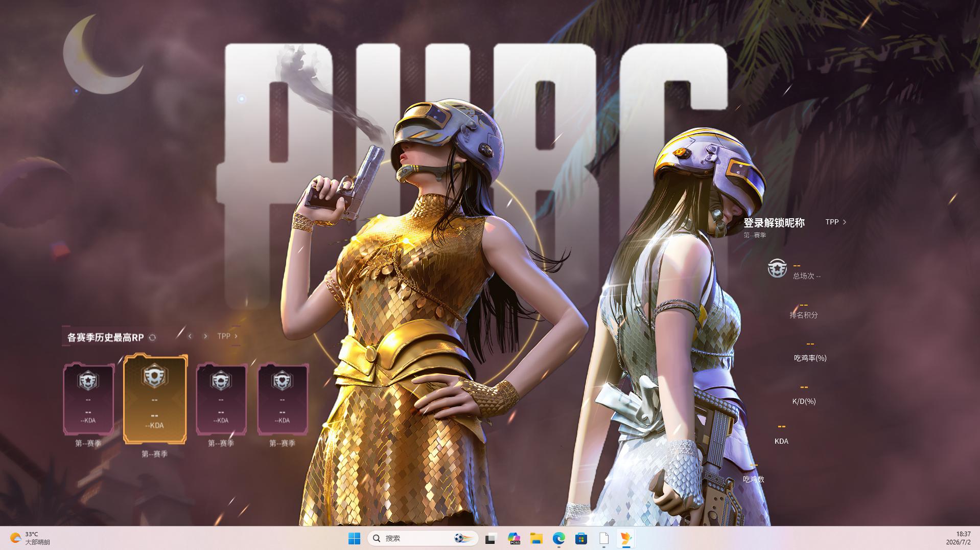This screenshot has height=550, width=980.
Task: Click the 吃鸡数 stat label
Action: coord(754,479)
